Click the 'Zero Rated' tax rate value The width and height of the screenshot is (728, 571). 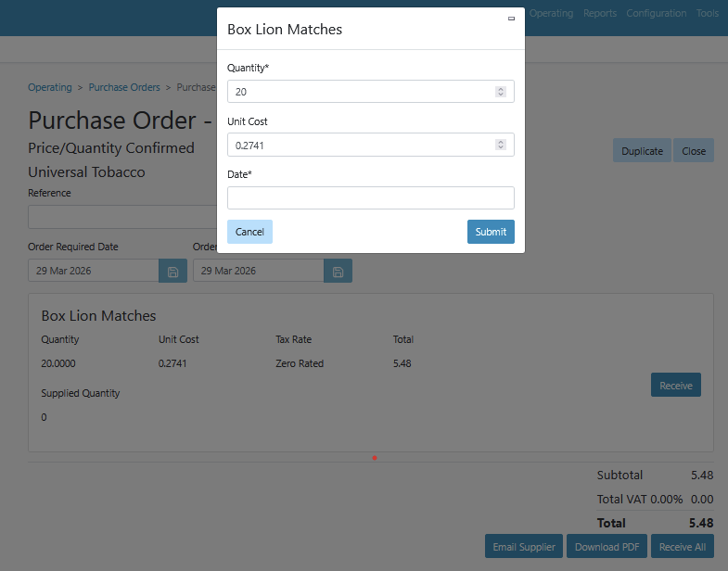(x=300, y=363)
